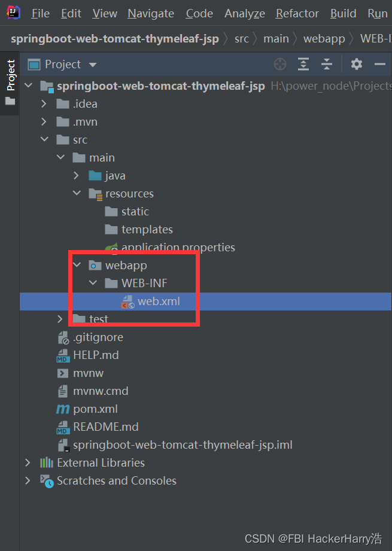This screenshot has width=392, height=551.
Task: Click the locate/select opened file icon
Action: pos(279,64)
